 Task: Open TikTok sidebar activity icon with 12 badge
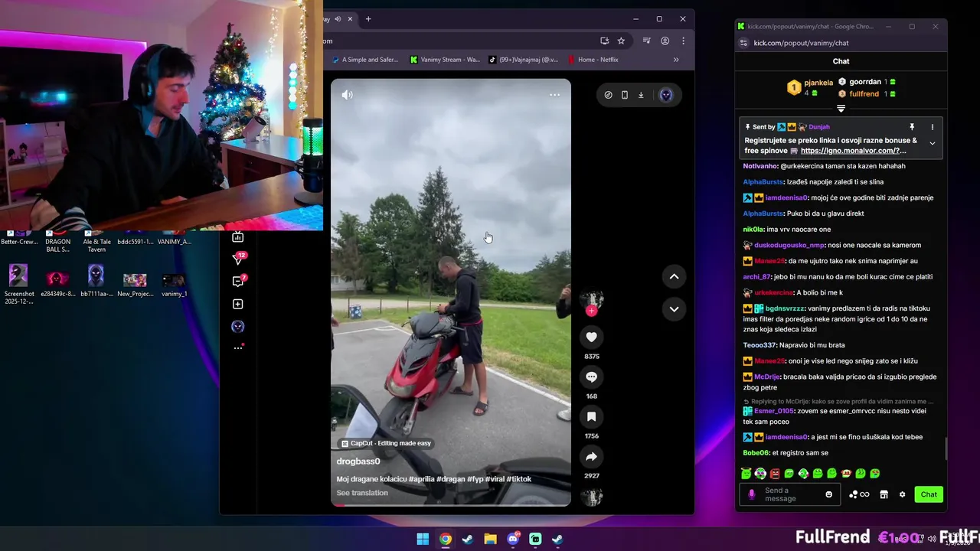pyautogui.click(x=238, y=259)
